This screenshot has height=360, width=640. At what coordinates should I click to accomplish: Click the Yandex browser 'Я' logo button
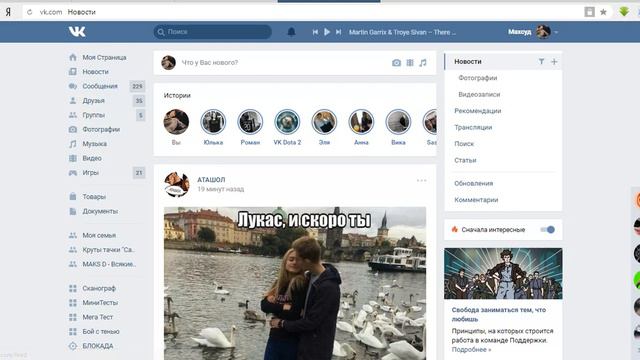point(8,12)
